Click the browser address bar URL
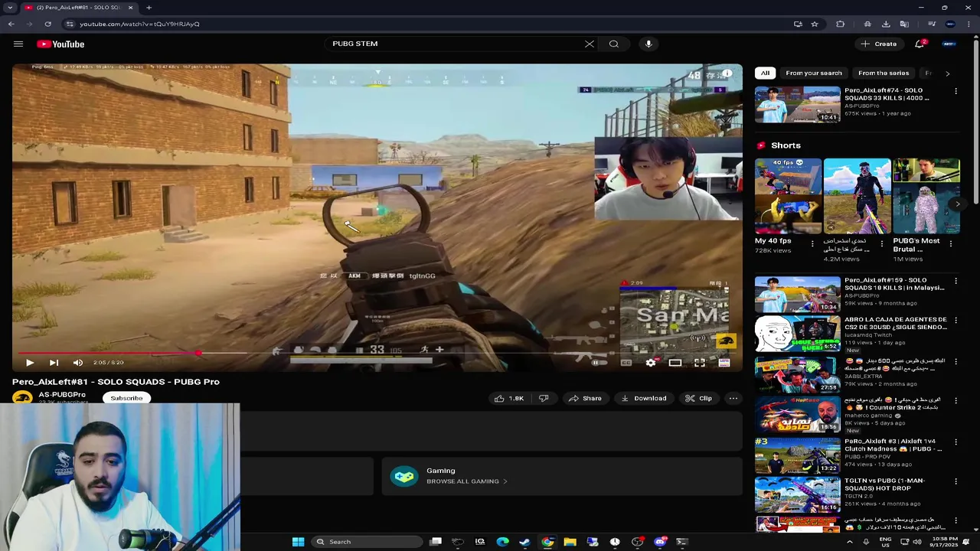Image resolution: width=980 pixels, height=551 pixels. 139,24
